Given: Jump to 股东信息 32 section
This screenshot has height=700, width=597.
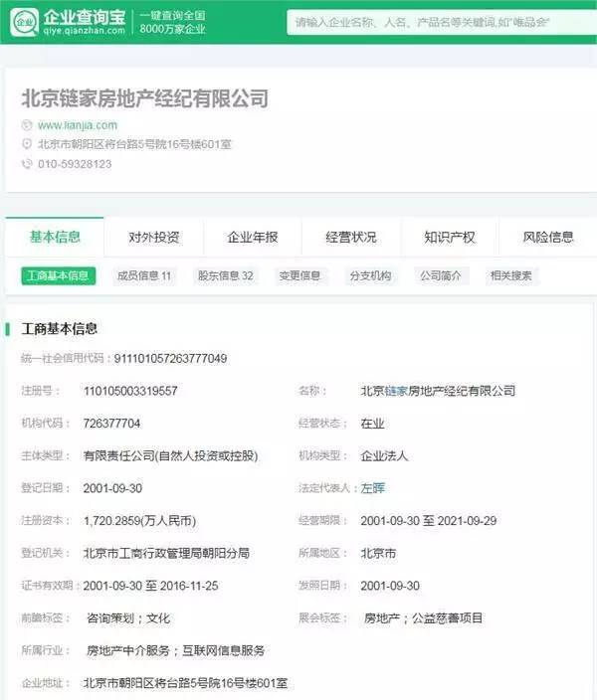Looking at the screenshot, I should tap(226, 275).
